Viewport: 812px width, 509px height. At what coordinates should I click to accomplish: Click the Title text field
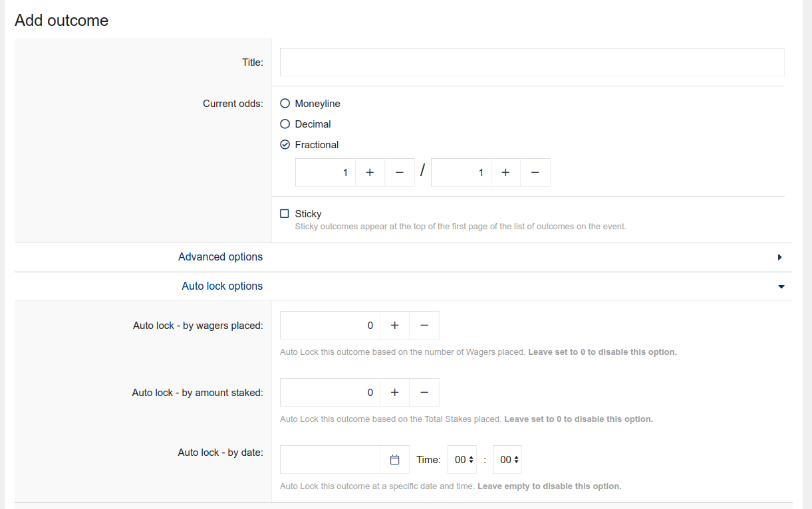(x=531, y=62)
